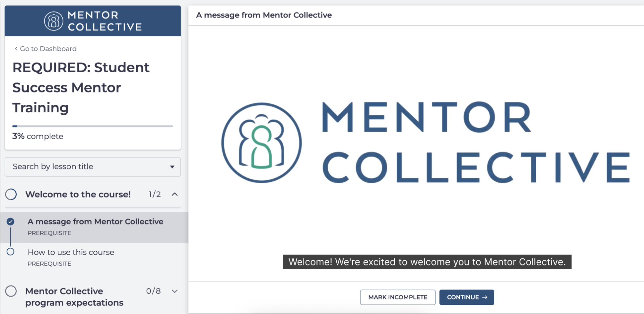The width and height of the screenshot is (644, 314).
Task: Click the checkmark icon for the completed lesson
Action: (11, 222)
